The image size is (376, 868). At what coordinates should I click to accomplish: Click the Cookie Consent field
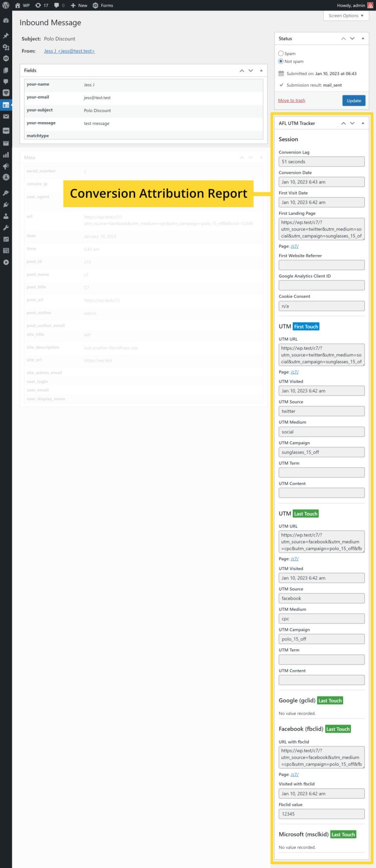pos(322,306)
